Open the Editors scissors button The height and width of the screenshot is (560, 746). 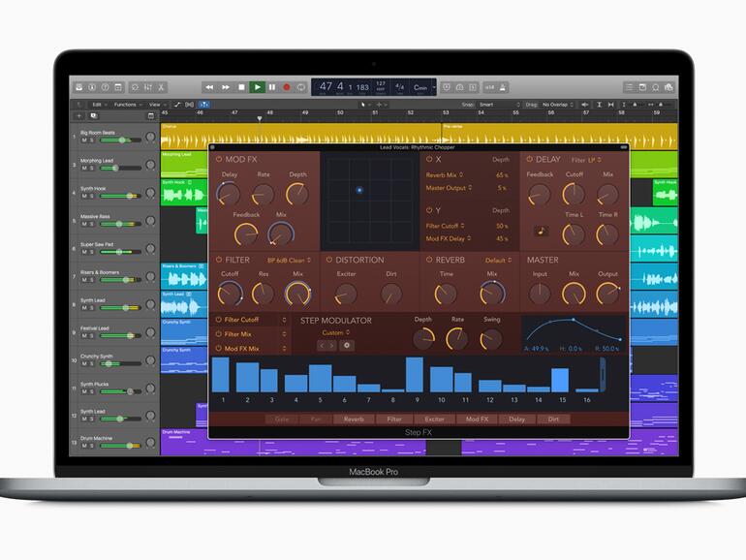(x=161, y=87)
